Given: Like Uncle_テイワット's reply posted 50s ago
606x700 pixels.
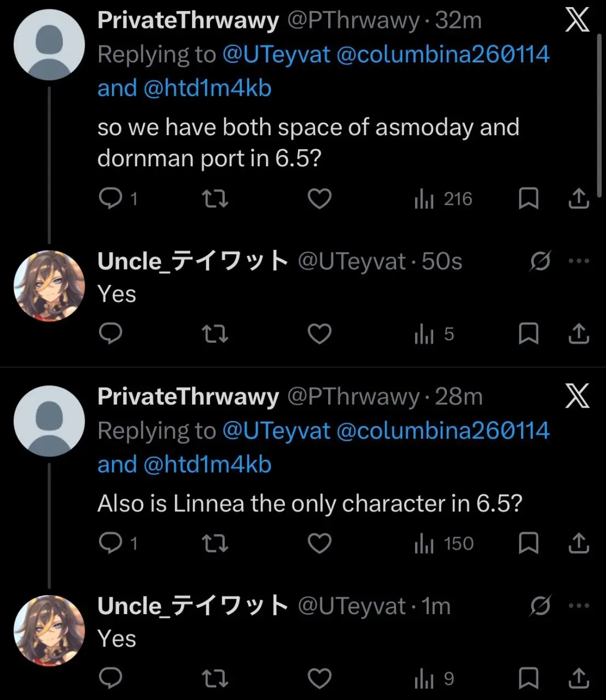Looking at the screenshot, I should tap(319, 334).
